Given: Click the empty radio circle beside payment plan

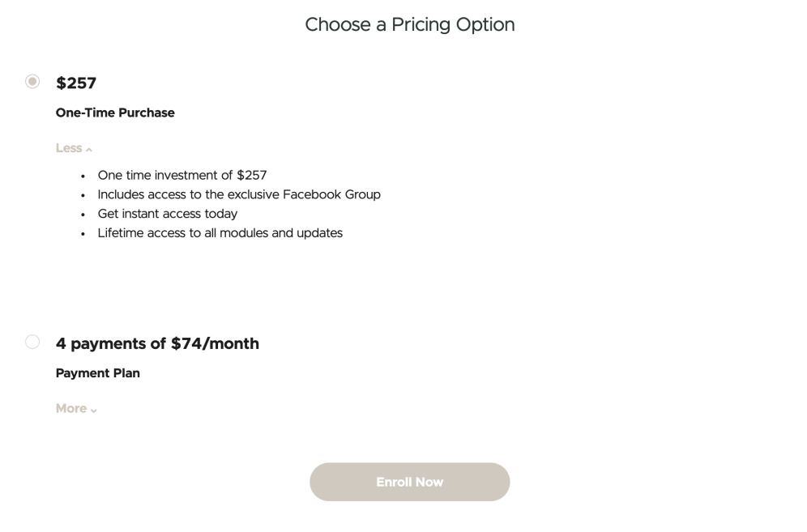Looking at the screenshot, I should [x=32, y=341].
